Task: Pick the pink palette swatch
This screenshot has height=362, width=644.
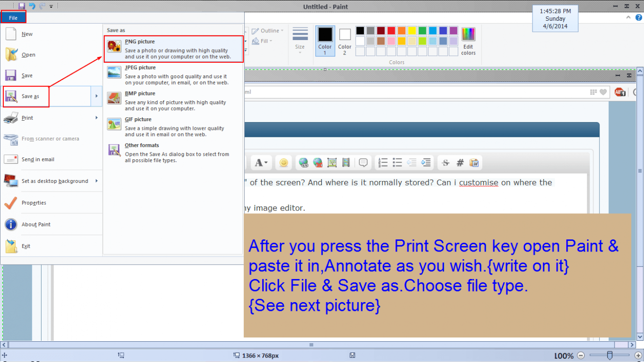Action: pos(392,41)
